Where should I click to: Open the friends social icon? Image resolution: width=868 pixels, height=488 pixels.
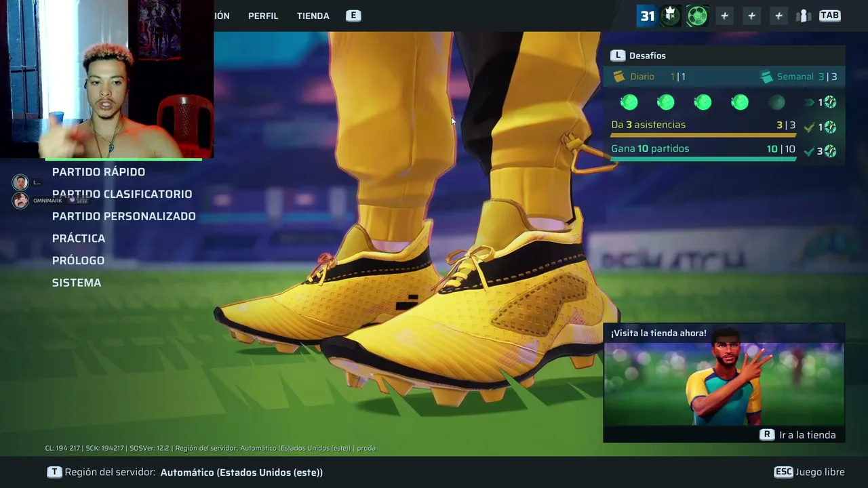(x=804, y=16)
